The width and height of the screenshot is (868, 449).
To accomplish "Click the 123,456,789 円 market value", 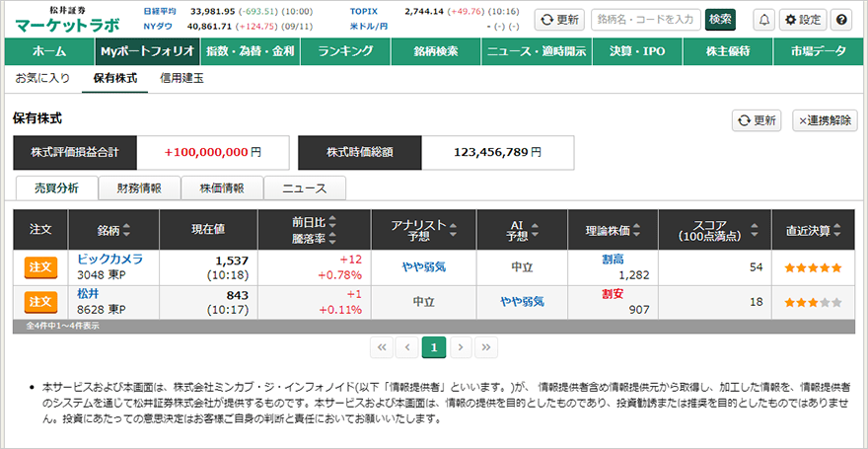I will point(498,153).
